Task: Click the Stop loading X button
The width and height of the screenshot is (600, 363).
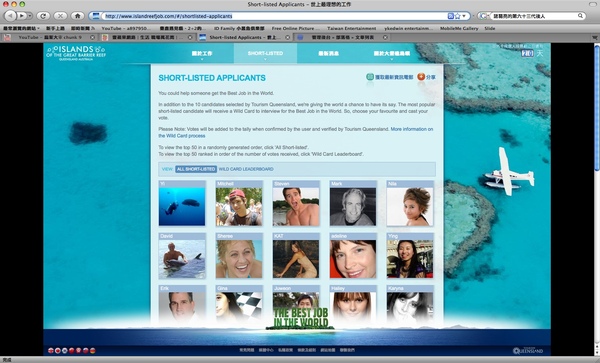Action: tap(60, 16)
